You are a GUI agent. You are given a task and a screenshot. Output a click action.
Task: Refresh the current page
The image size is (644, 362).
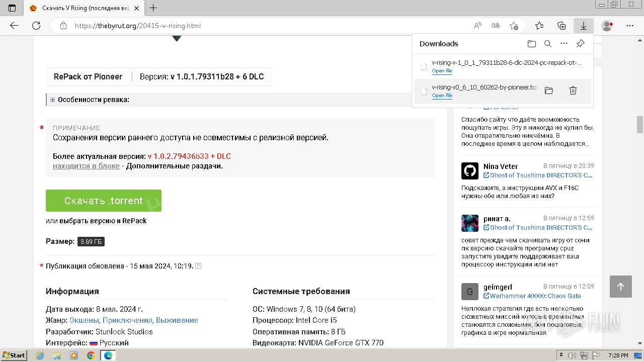pos(36,26)
